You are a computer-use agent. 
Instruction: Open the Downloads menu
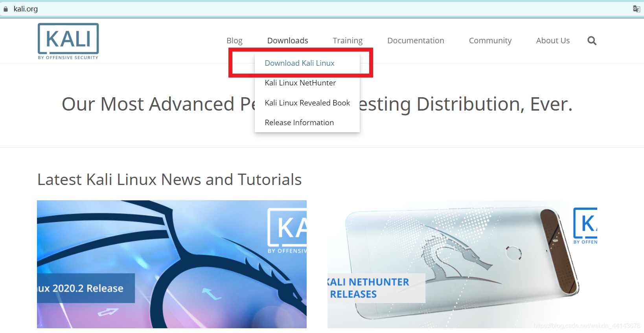287,41
